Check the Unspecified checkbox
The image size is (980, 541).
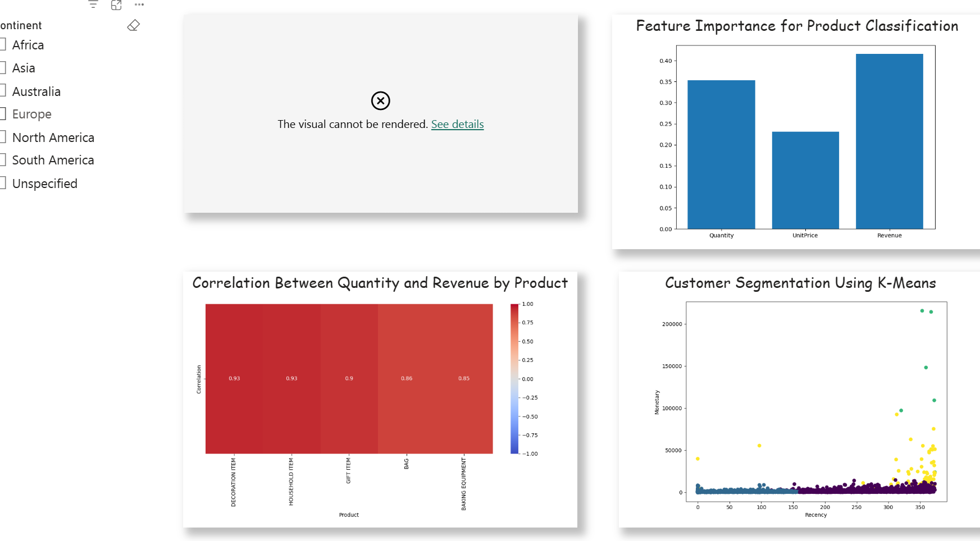(x=2, y=183)
